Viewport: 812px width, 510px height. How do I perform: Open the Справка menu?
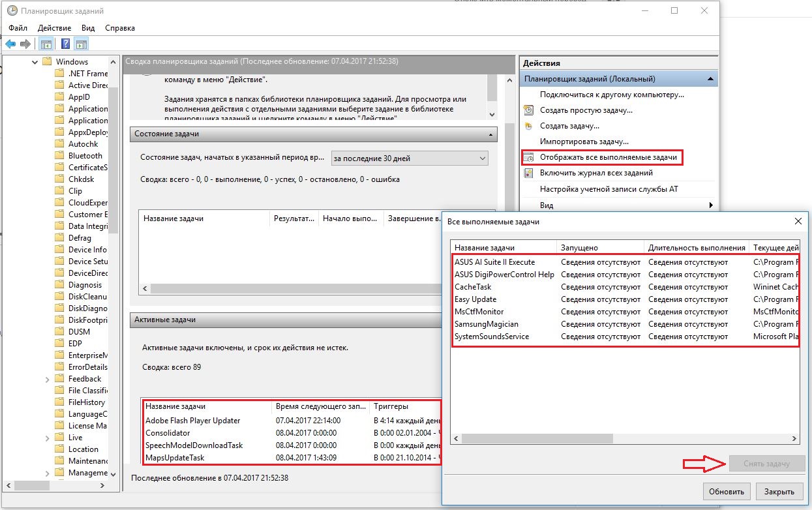[119, 28]
